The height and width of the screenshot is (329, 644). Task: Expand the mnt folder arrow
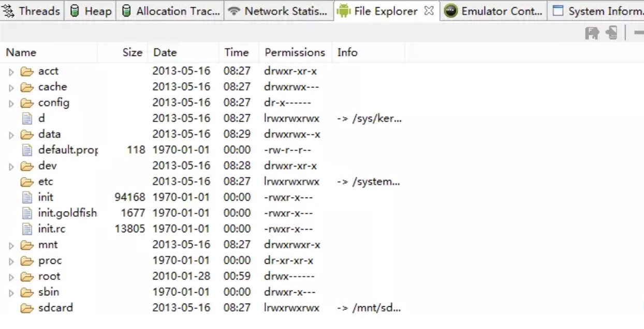[x=11, y=246]
